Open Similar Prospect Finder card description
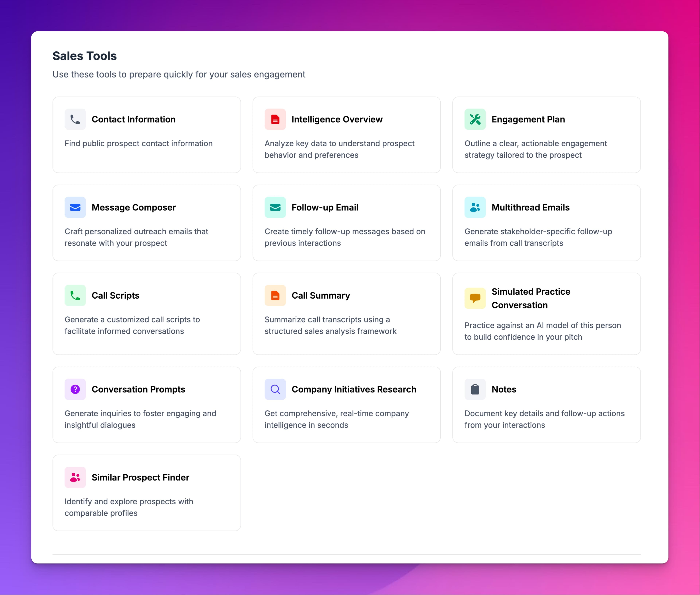The height and width of the screenshot is (595, 700). (129, 507)
